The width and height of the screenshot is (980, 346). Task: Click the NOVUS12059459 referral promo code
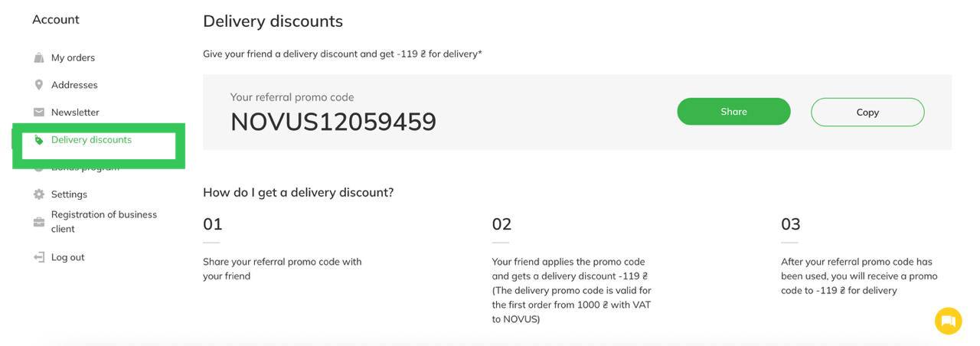click(x=333, y=122)
